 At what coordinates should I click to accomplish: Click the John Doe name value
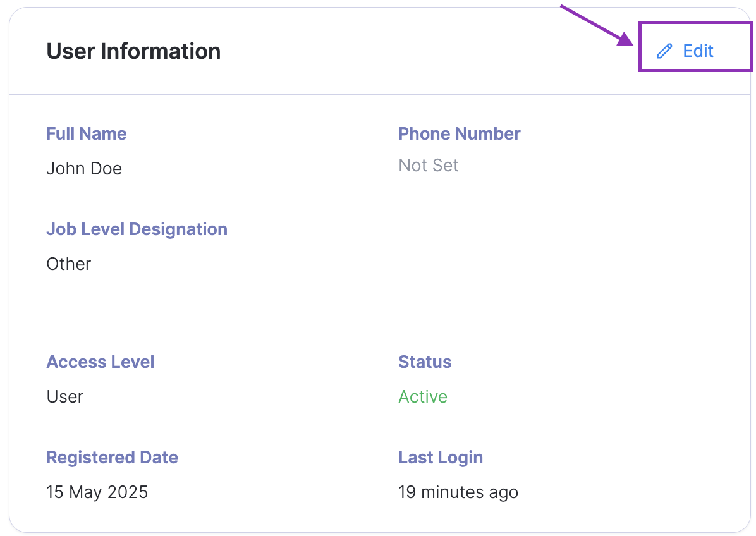click(84, 169)
